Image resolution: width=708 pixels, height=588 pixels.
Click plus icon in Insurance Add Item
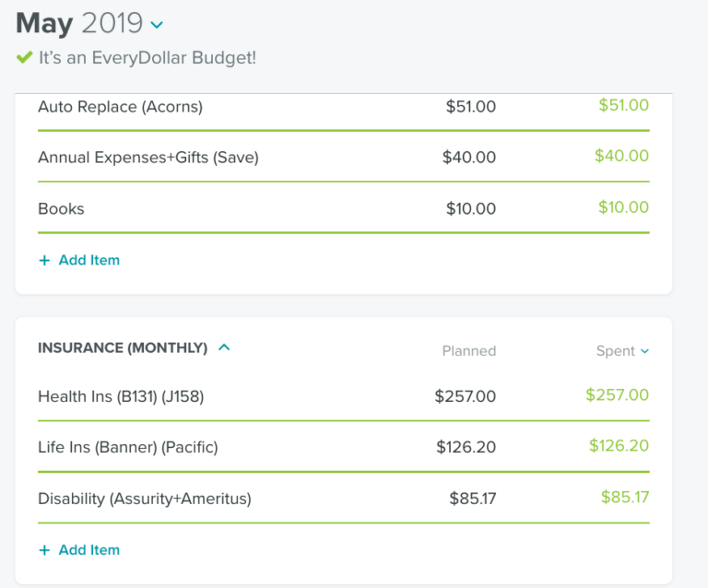pos(44,549)
